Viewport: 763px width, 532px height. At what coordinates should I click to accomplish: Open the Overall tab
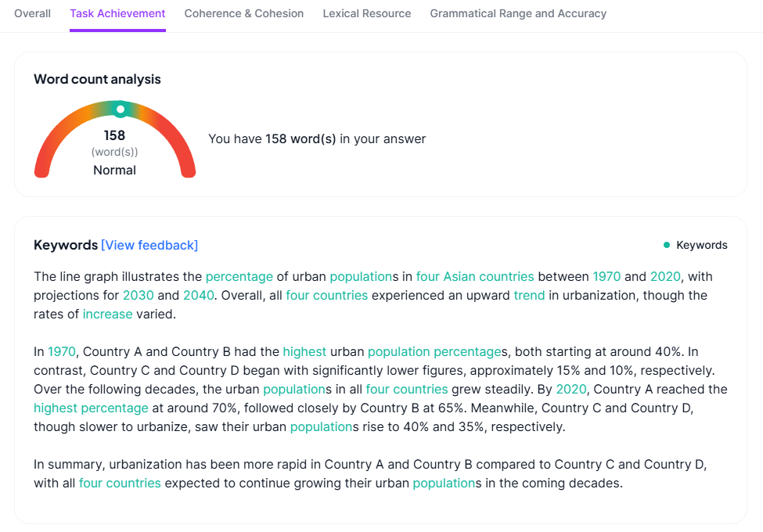pyautogui.click(x=32, y=13)
